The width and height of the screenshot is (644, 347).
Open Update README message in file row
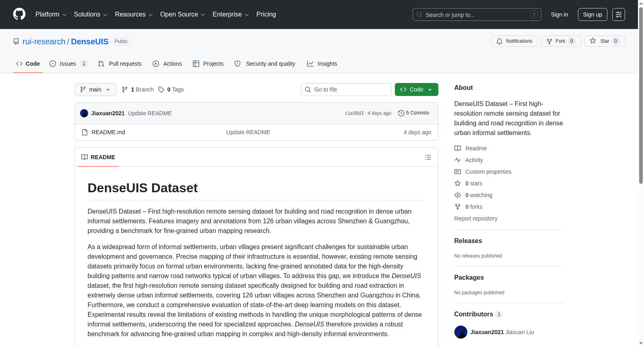click(x=248, y=132)
